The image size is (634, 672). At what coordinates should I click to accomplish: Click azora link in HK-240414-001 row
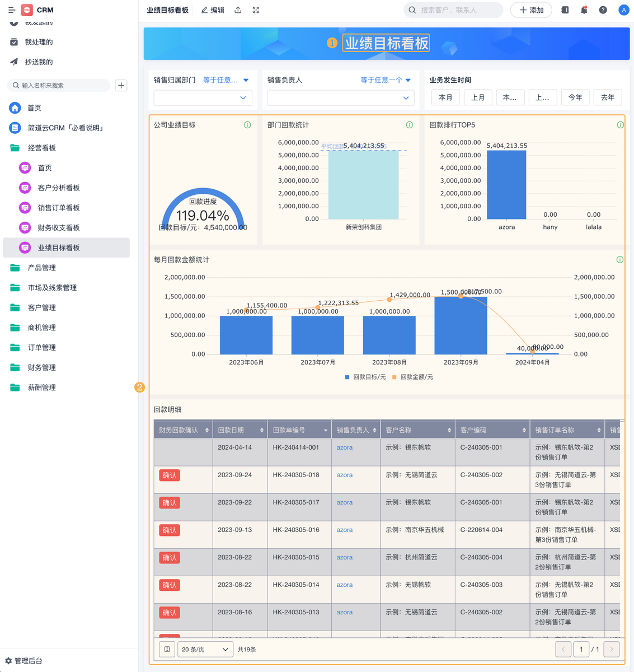(x=345, y=447)
